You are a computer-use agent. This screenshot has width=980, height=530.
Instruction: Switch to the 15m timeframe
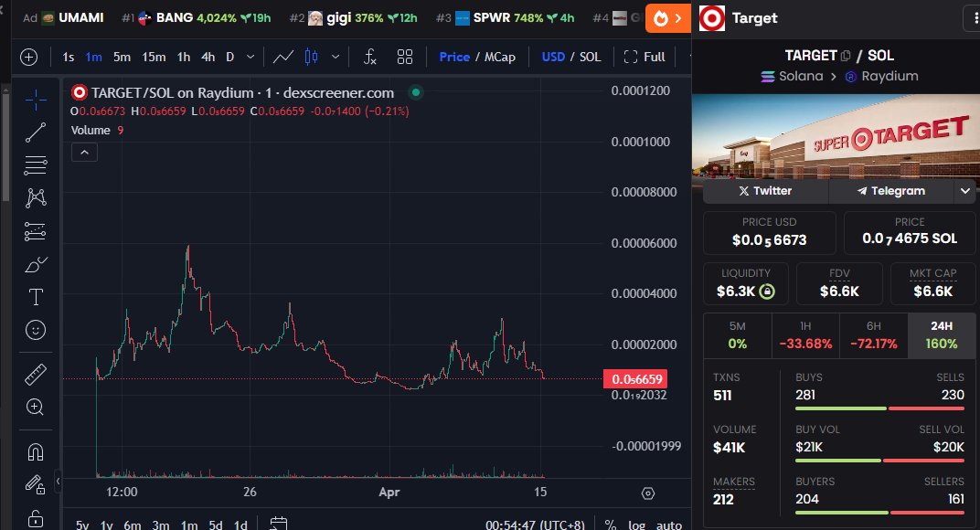coord(154,57)
